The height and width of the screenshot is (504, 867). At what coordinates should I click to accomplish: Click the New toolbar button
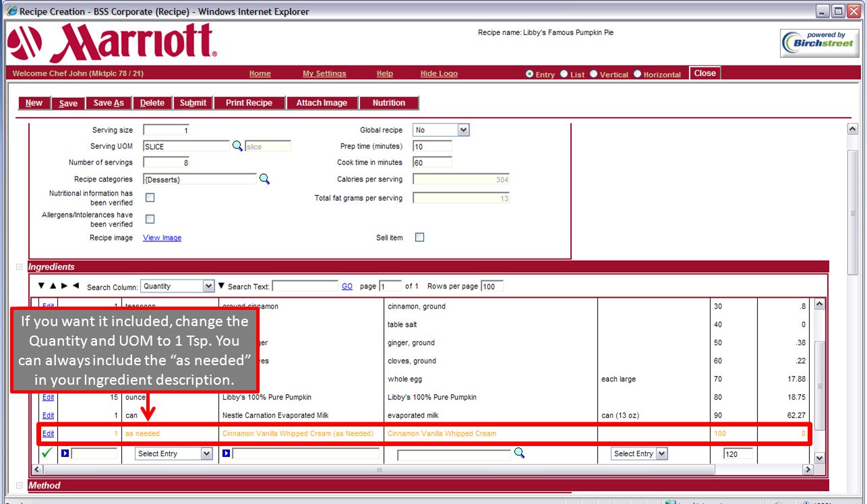pyautogui.click(x=34, y=103)
